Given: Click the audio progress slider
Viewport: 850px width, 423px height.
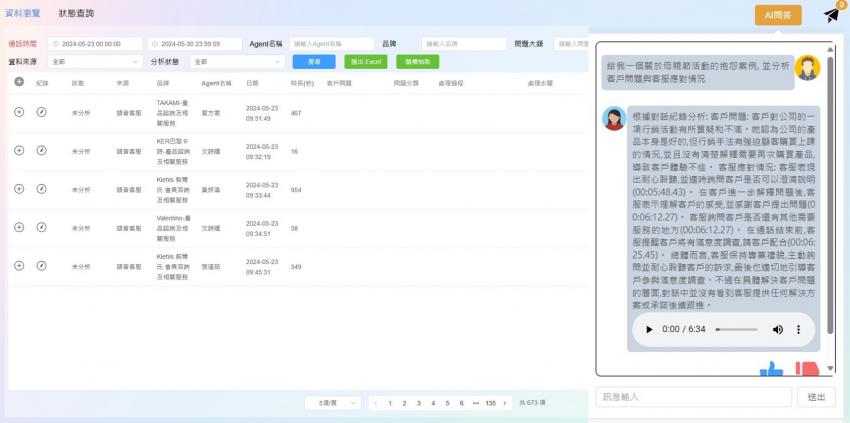Looking at the screenshot, I should click(x=737, y=330).
